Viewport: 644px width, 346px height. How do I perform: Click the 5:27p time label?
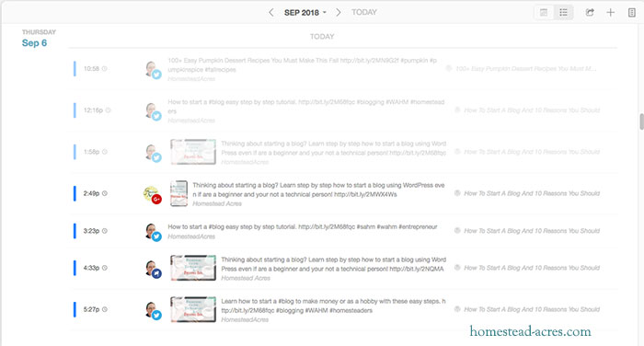91,309
